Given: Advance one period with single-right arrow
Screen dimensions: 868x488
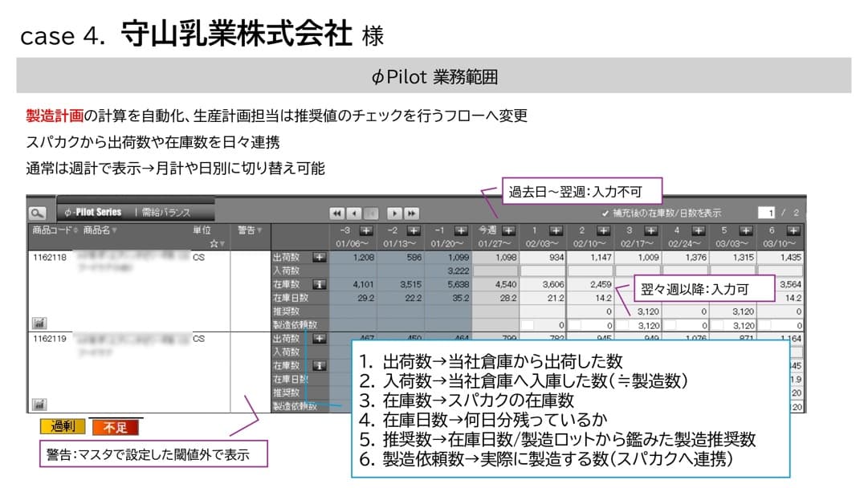Looking at the screenshot, I should [394, 213].
